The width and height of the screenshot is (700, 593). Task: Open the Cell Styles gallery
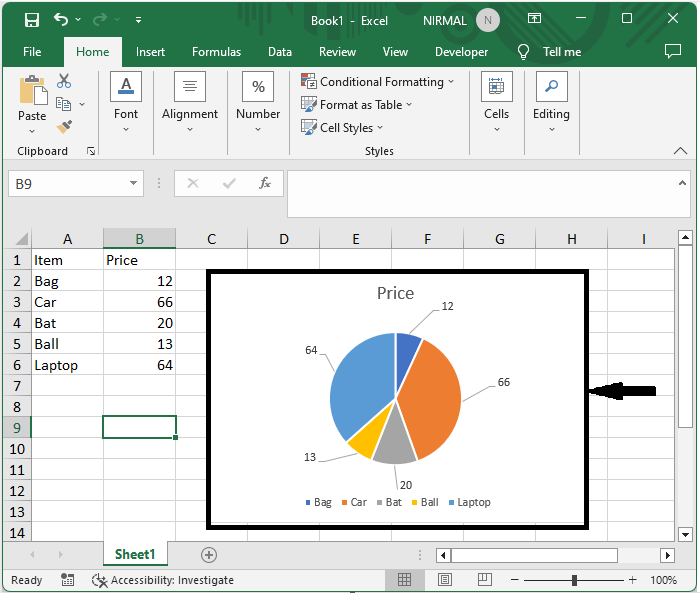tap(342, 128)
